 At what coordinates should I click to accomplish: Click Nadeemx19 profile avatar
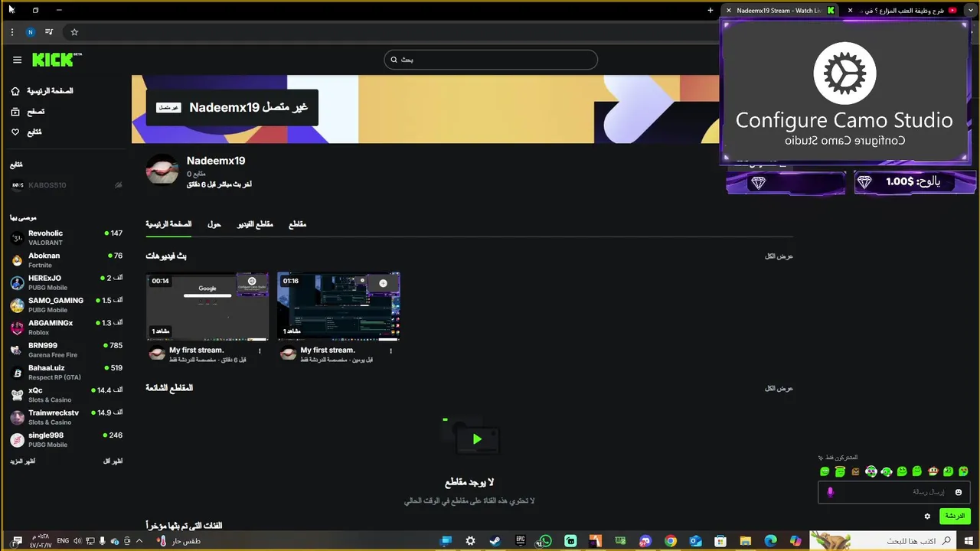(x=162, y=170)
